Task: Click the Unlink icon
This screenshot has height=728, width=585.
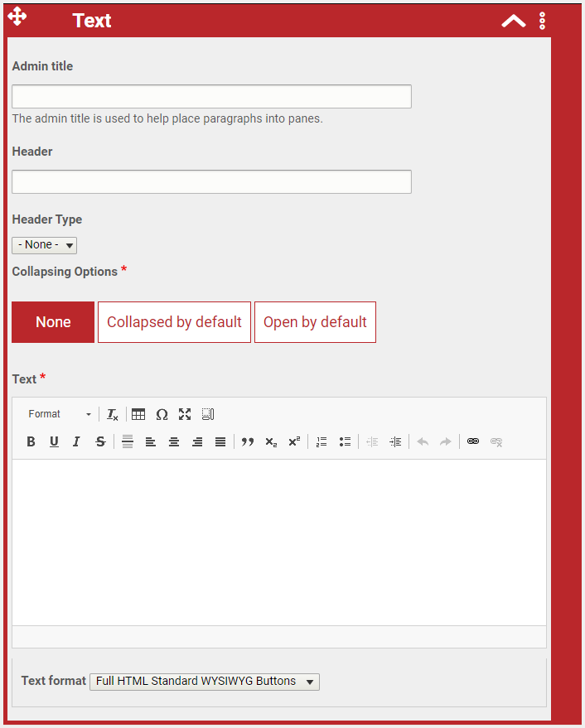Action: [496, 441]
